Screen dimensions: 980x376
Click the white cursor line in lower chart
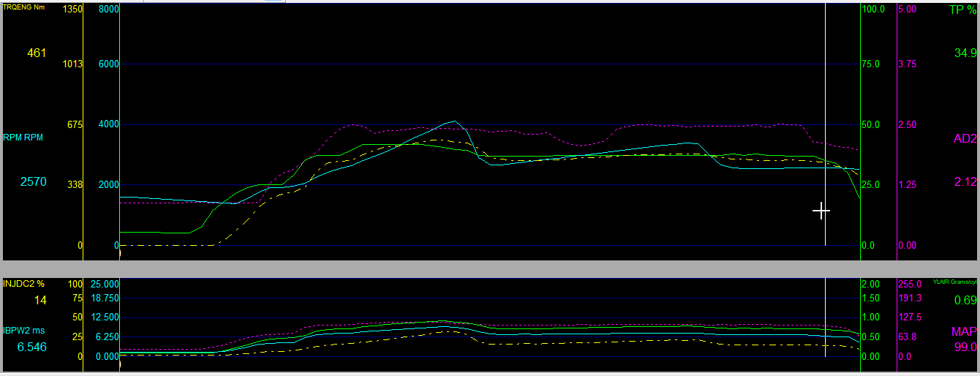(x=825, y=307)
